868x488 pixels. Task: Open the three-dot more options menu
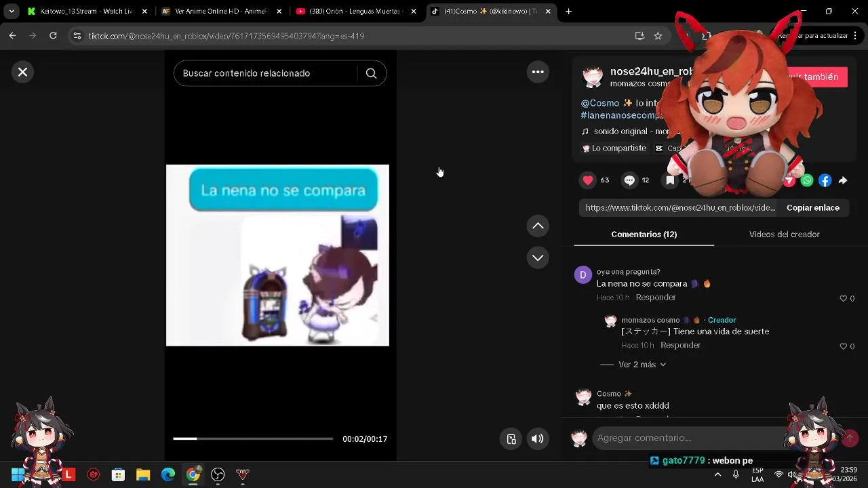(x=538, y=72)
